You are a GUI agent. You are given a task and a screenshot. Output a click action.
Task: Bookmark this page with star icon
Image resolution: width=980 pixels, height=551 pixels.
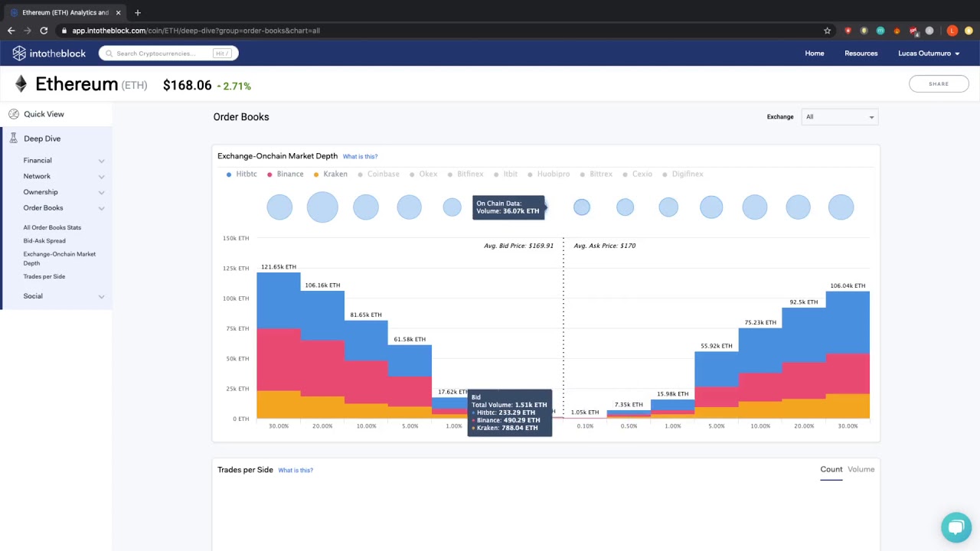(827, 31)
